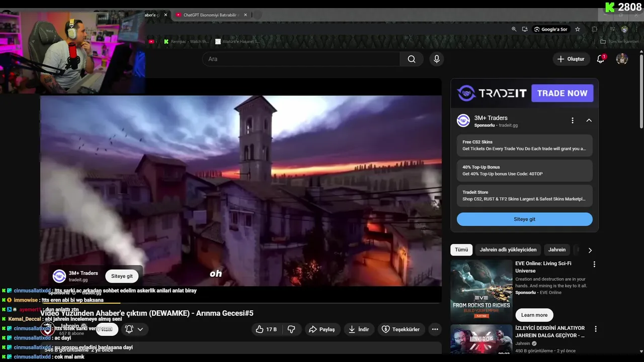
Task: Open the Teşekkürler thanks button
Action: (401, 329)
